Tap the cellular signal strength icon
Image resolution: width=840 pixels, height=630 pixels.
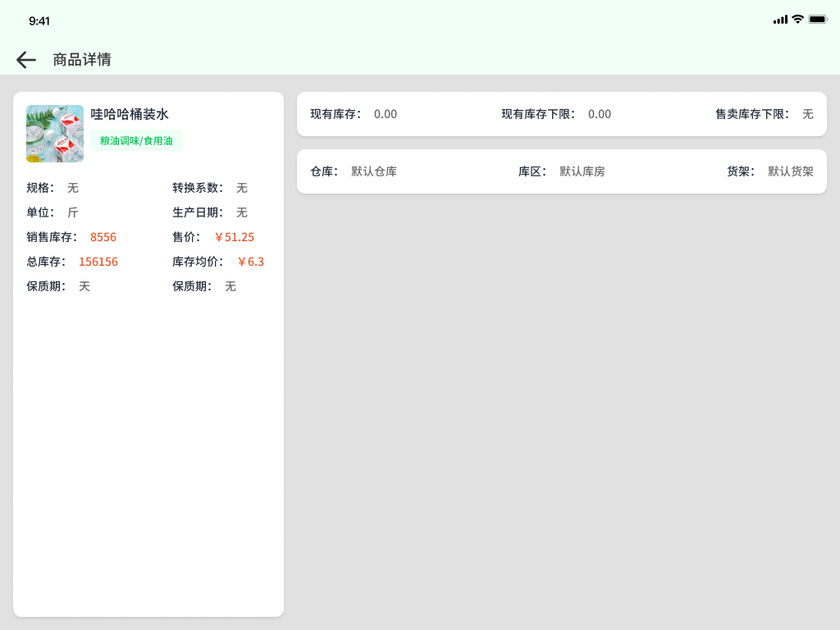pyautogui.click(x=780, y=20)
